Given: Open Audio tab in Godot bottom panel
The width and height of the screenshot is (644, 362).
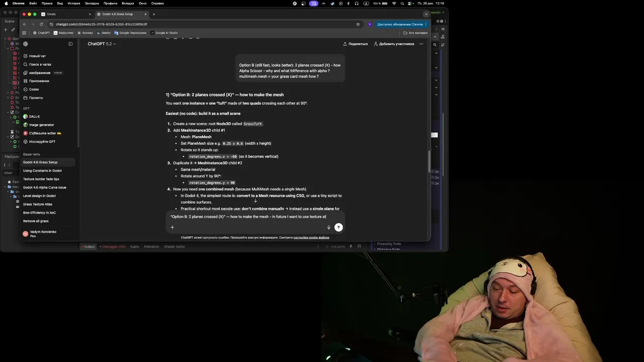Looking at the screenshot, I should point(134,246).
